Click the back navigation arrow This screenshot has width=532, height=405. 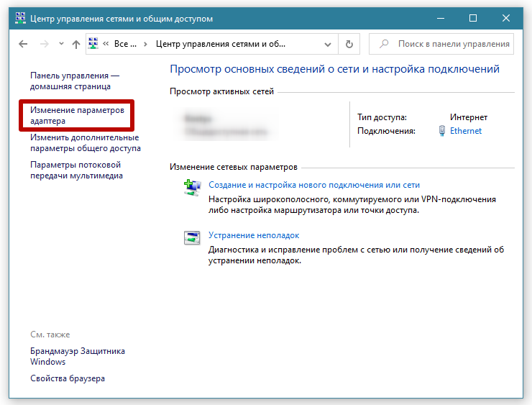point(23,44)
